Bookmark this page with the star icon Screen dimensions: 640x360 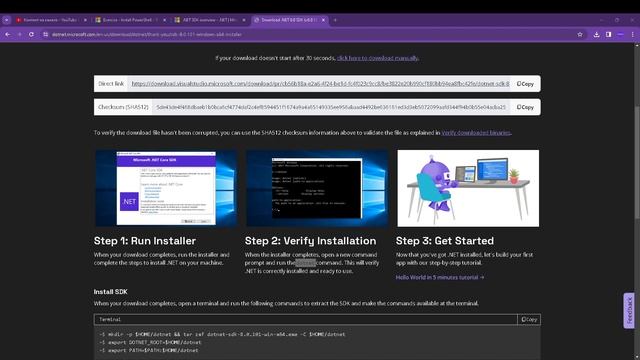580,35
